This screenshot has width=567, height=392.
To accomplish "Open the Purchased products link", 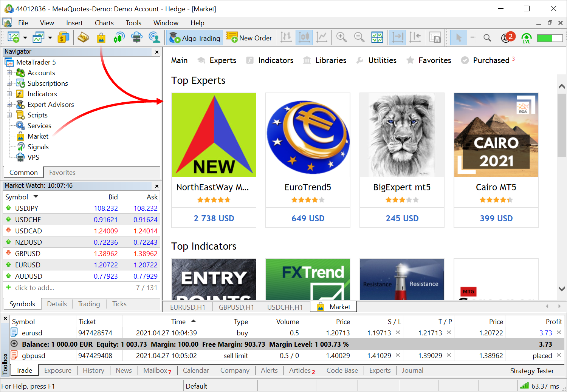I will [491, 60].
